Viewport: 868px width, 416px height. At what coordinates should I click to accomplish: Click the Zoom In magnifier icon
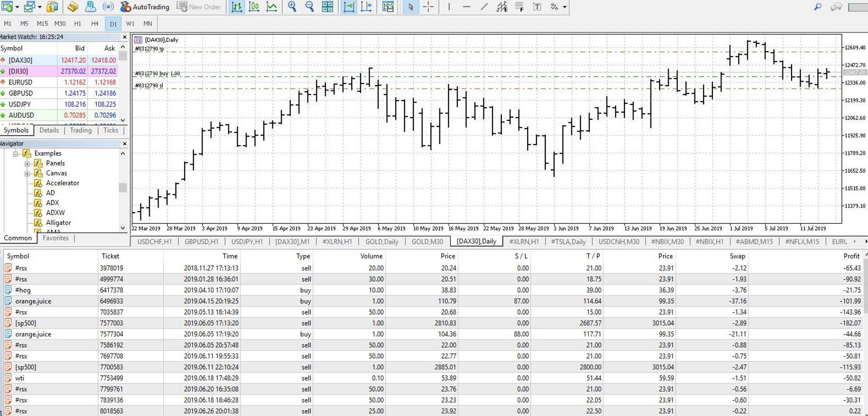click(292, 7)
